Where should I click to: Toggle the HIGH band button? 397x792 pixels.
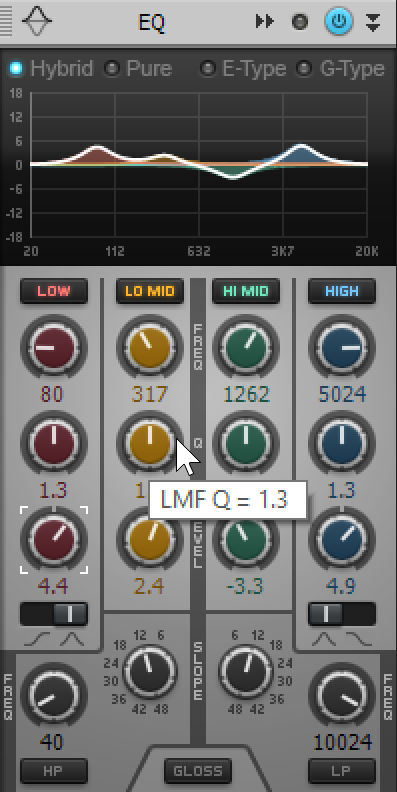coord(342,291)
